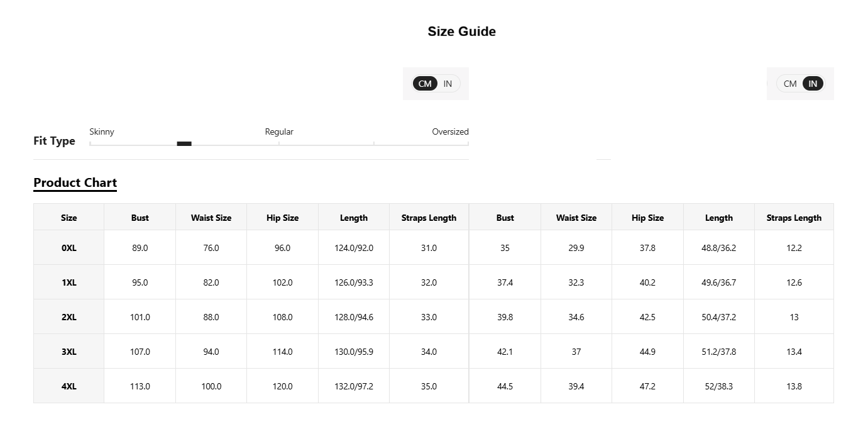Click the 13.4 inch straps value
This screenshot has height=441, width=868.
794,352
